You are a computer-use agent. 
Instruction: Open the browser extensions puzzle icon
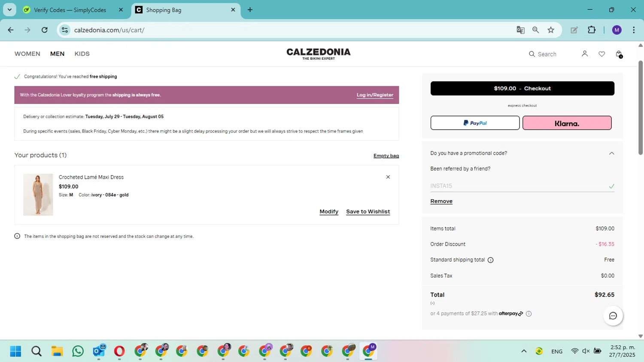(x=592, y=30)
